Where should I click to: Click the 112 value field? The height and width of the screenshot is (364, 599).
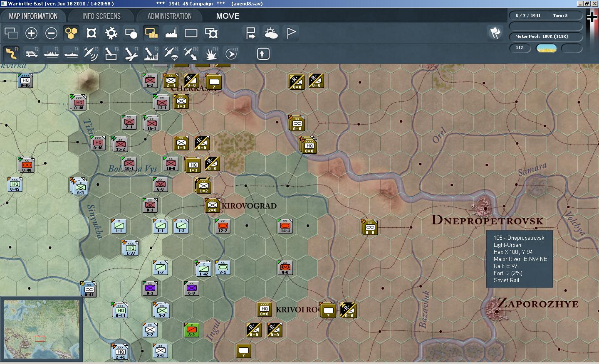click(x=520, y=48)
